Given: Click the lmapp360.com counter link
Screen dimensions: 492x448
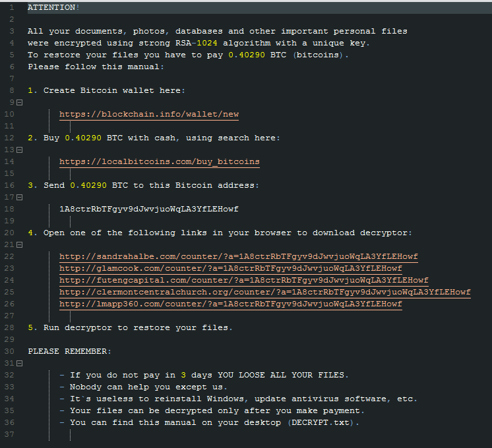Looking at the screenshot, I should pyautogui.click(x=230, y=304).
